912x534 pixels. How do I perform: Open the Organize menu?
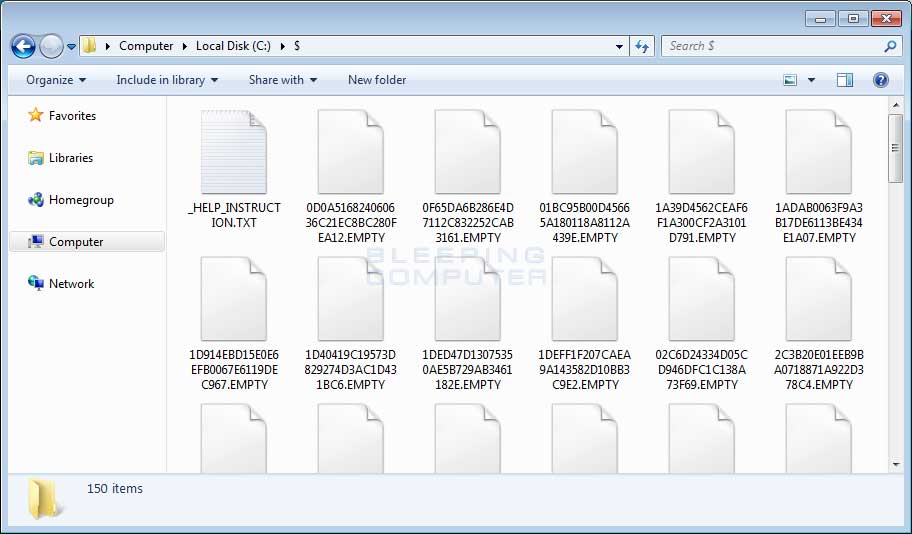(56, 80)
